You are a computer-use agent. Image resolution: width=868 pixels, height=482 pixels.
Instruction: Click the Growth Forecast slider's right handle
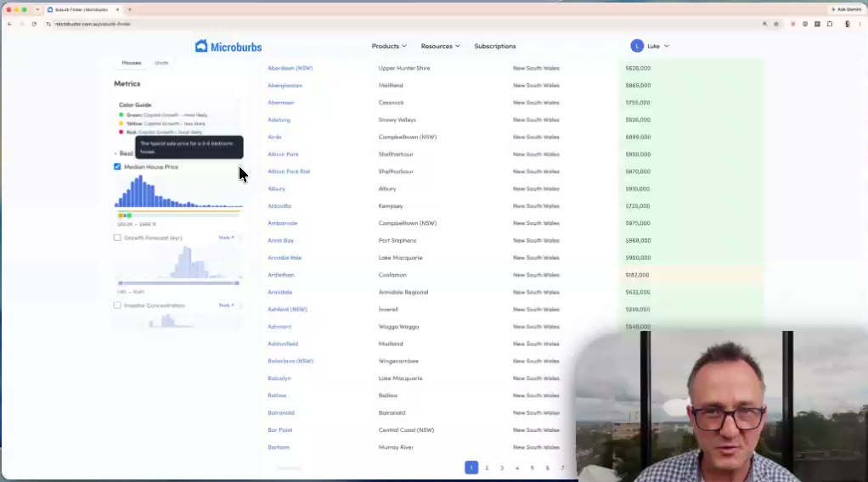pyautogui.click(x=237, y=283)
